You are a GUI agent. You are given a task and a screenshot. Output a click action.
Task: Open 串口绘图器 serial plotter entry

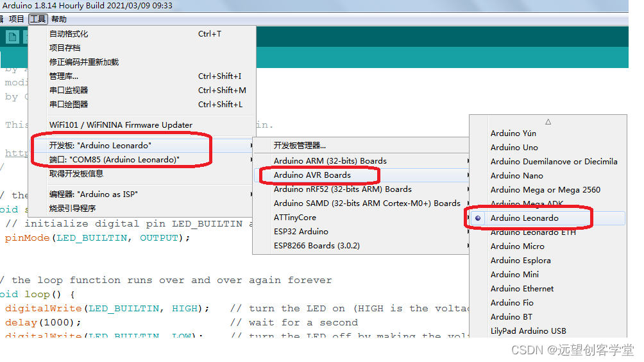142,105
